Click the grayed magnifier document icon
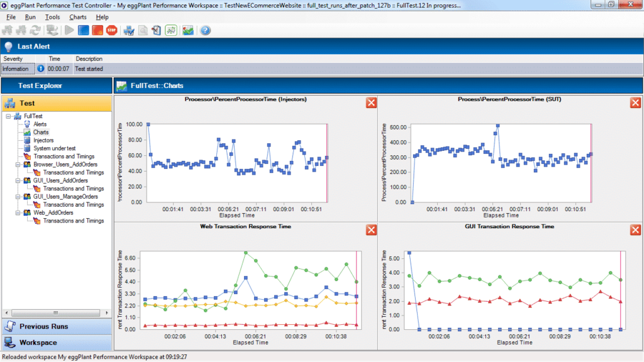Image resolution: width=644 pixels, height=362 pixels. tap(143, 30)
